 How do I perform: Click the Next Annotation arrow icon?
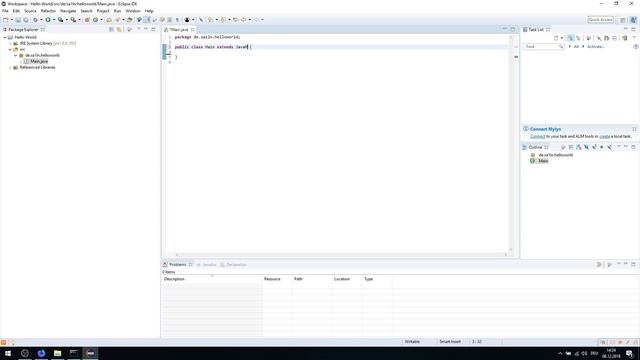tap(211, 20)
